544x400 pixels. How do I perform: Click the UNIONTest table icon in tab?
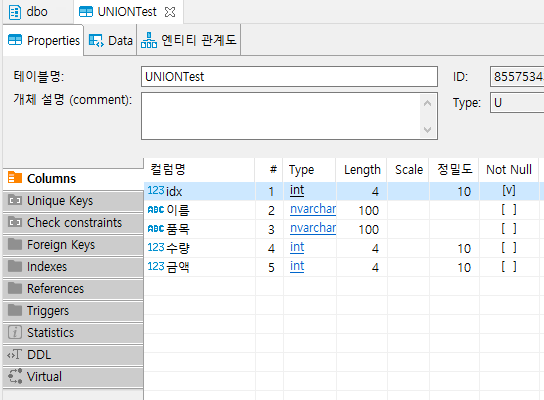[86, 12]
